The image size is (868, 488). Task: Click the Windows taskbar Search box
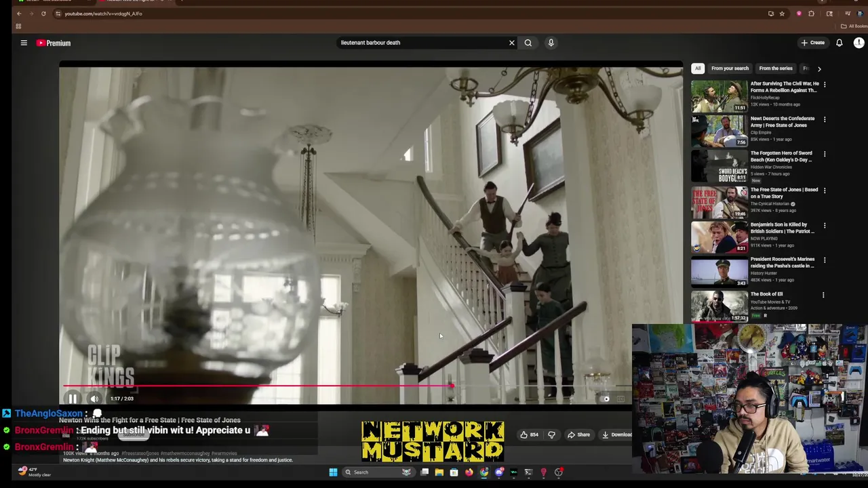pyautogui.click(x=377, y=472)
